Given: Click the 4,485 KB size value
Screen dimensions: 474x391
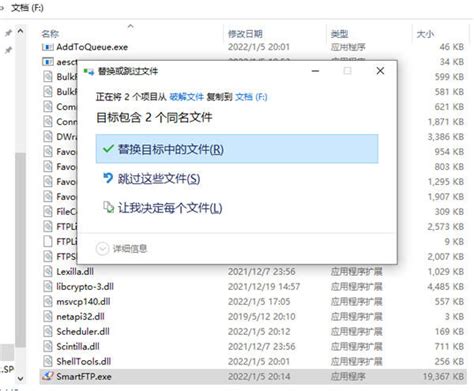Looking at the screenshot, I should 446,287.
